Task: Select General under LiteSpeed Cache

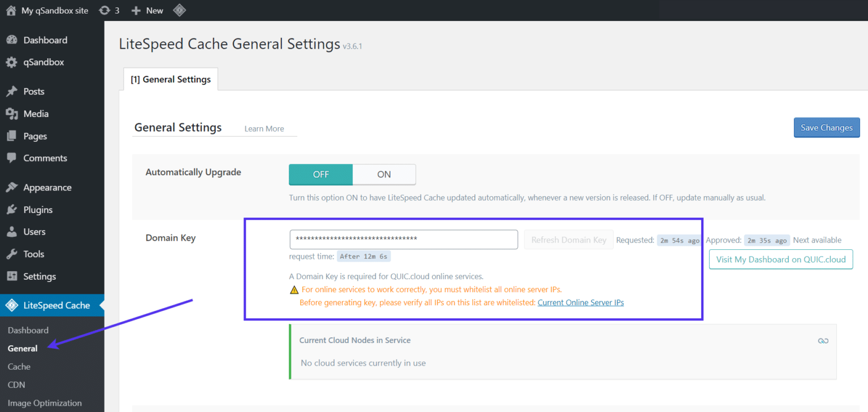Action: click(x=22, y=348)
